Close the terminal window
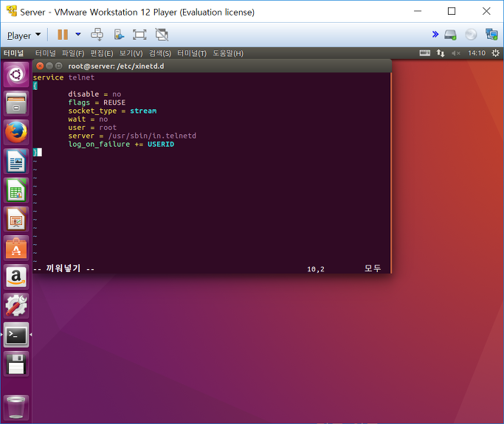This screenshot has width=504, height=424. [x=40, y=66]
